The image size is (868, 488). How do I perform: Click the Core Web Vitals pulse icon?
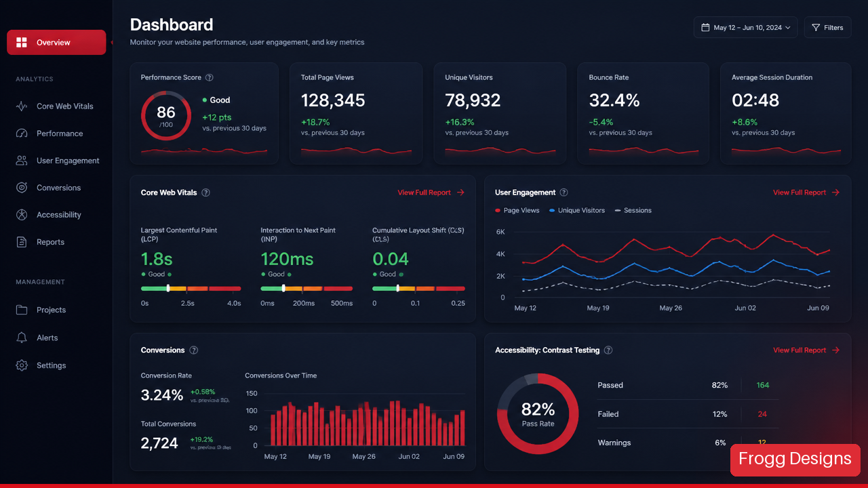click(x=22, y=106)
